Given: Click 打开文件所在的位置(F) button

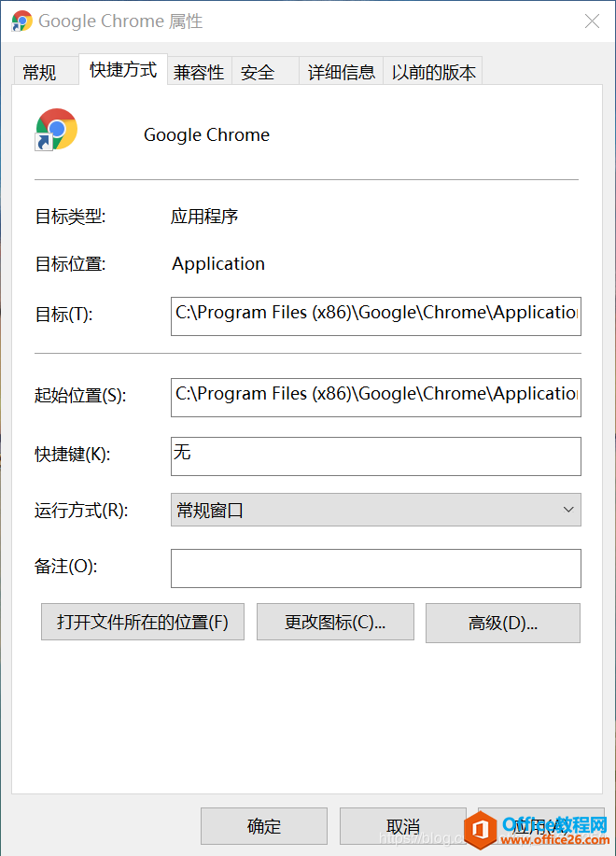Looking at the screenshot, I should (143, 622).
